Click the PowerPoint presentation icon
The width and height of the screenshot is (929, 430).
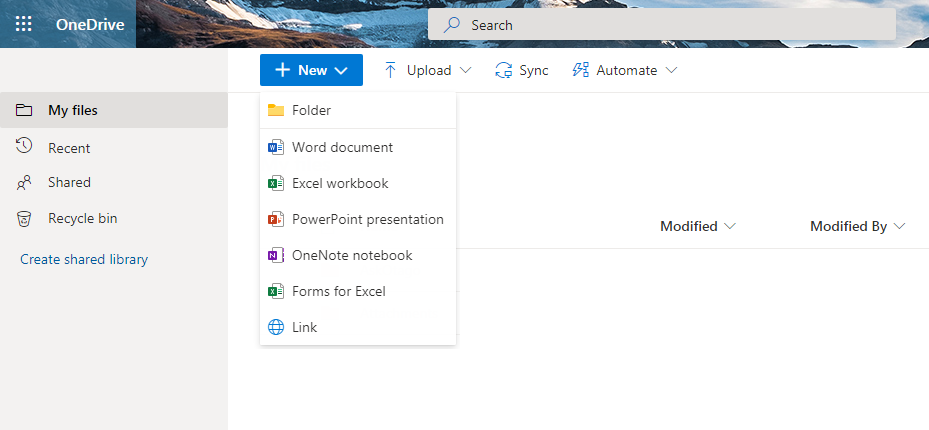276,219
